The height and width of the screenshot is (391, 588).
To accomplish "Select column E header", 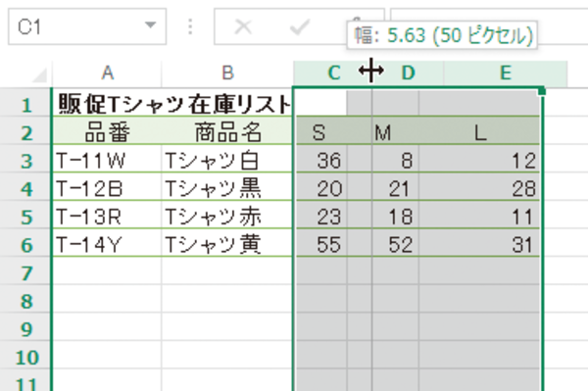I will tap(506, 73).
